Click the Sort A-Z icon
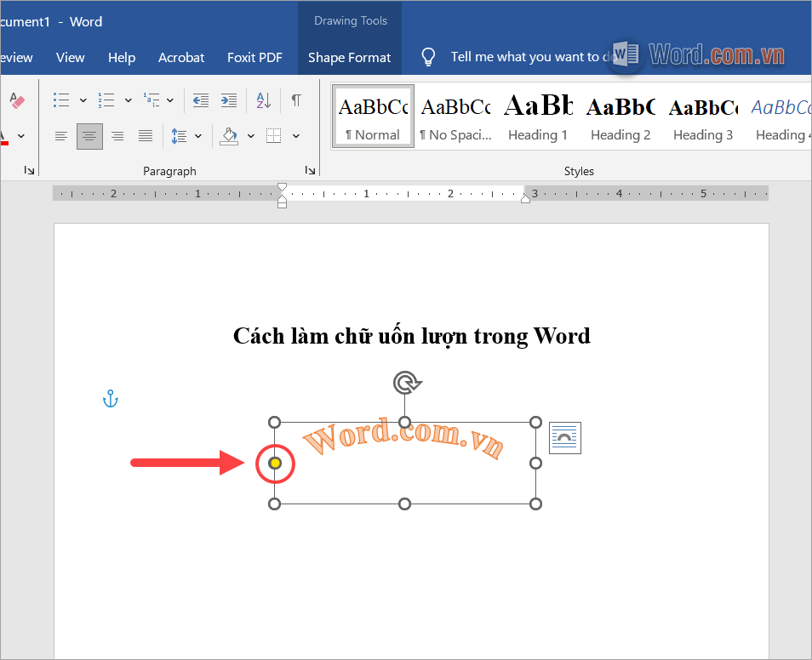 pyautogui.click(x=264, y=100)
